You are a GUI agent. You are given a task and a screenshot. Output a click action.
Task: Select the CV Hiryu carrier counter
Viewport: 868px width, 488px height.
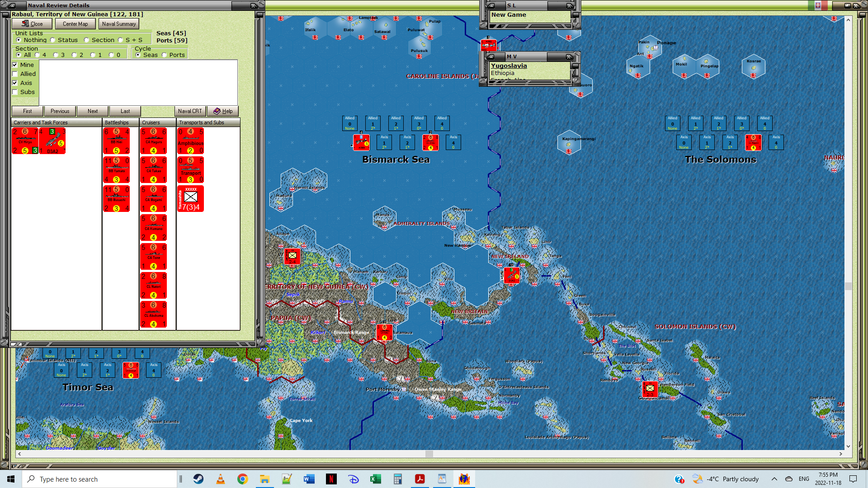tap(25, 141)
